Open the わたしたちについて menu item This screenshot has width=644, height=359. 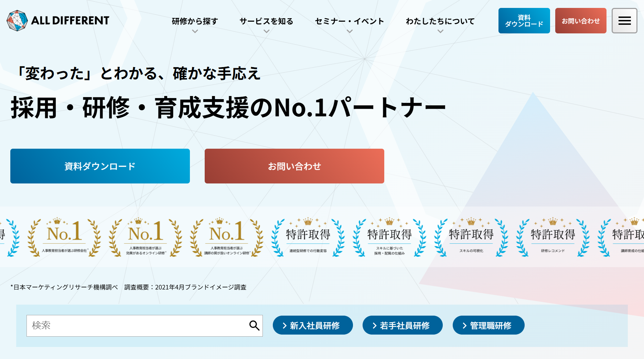pyautogui.click(x=440, y=21)
